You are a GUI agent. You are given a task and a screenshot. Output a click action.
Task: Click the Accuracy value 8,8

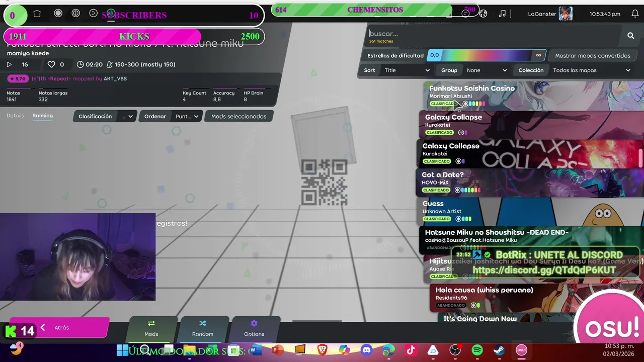point(217,100)
